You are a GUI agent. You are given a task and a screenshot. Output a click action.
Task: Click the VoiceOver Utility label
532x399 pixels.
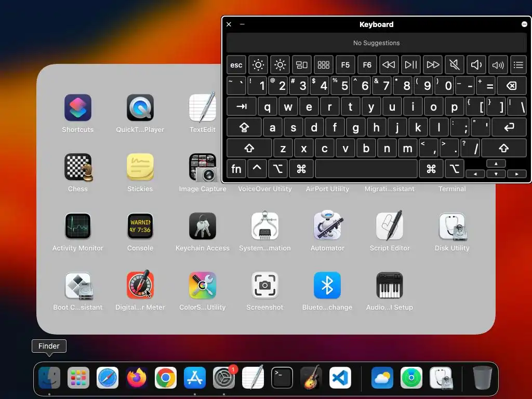coord(265,189)
